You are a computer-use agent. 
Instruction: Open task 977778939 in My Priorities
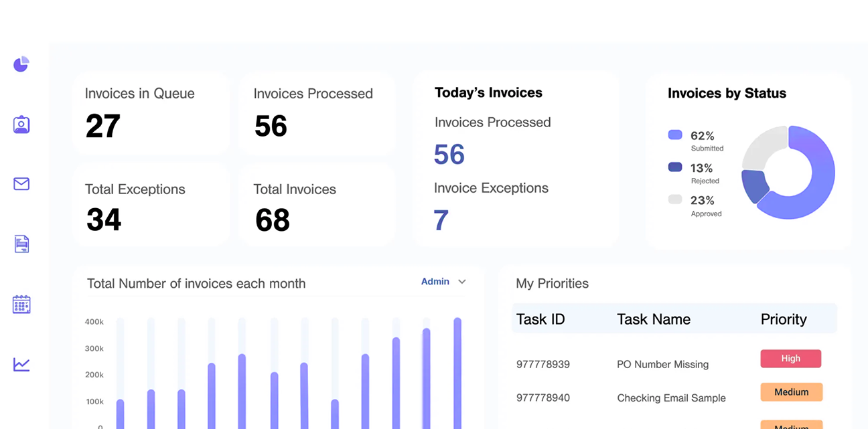click(x=542, y=365)
